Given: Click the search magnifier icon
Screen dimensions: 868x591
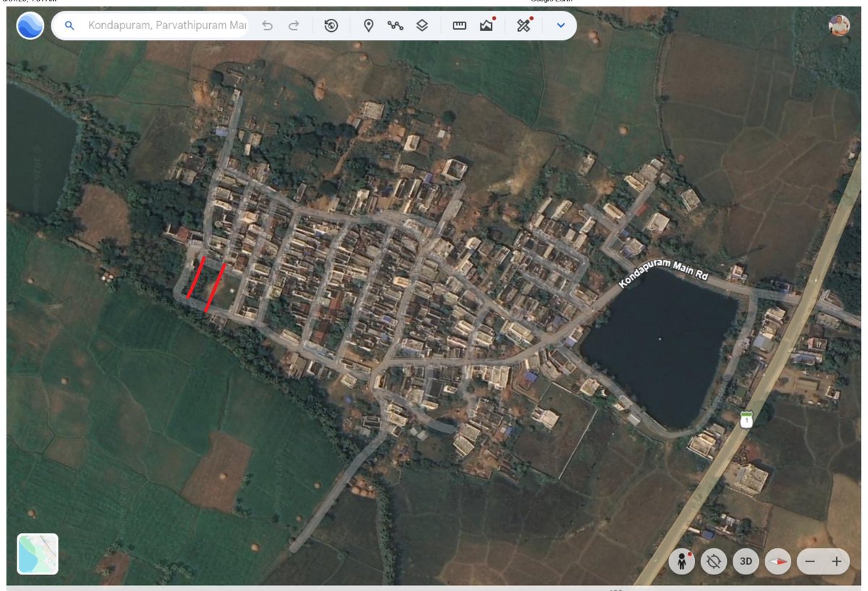Looking at the screenshot, I should pyautogui.click(x=69, y=25).
